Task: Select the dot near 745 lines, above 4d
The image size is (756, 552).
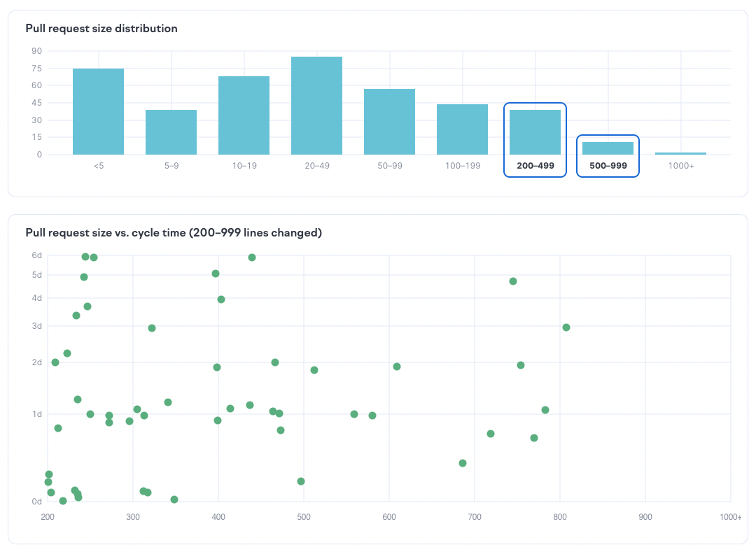Action: point(513,281)
